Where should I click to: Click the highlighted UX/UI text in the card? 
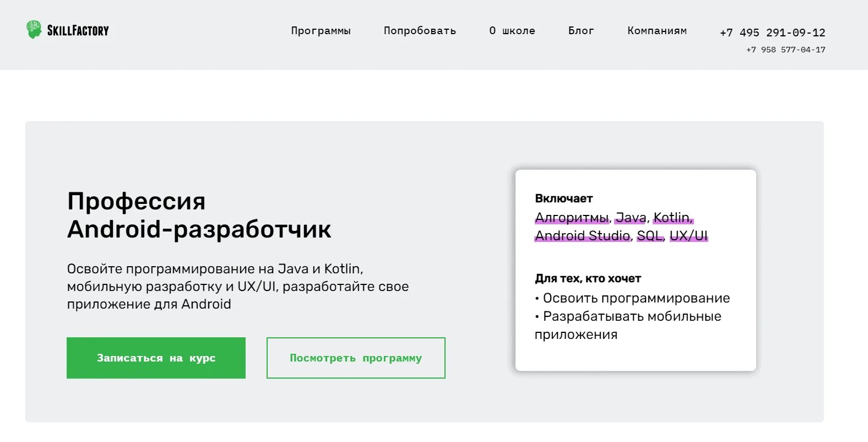coord(688,236)
